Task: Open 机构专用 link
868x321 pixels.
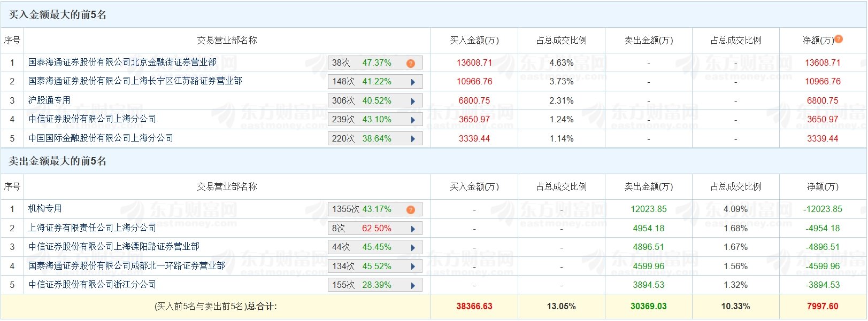Action: [x=45, y=209]
